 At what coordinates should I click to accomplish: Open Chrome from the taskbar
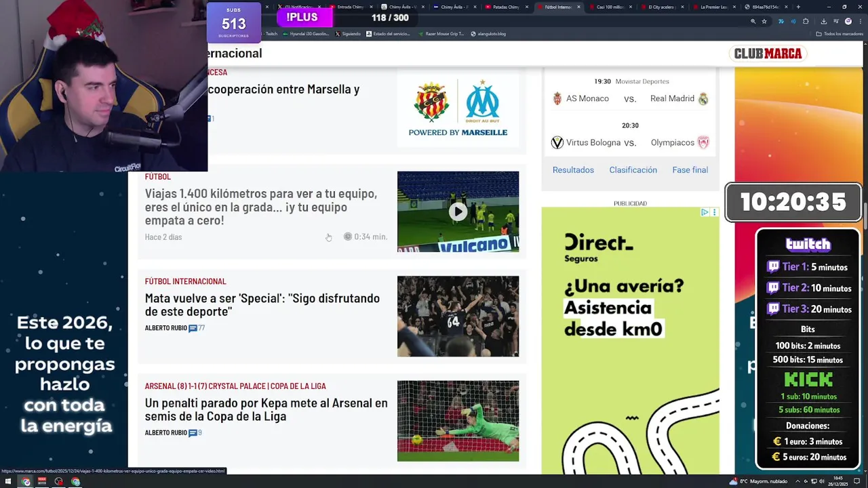pos(26,482)
